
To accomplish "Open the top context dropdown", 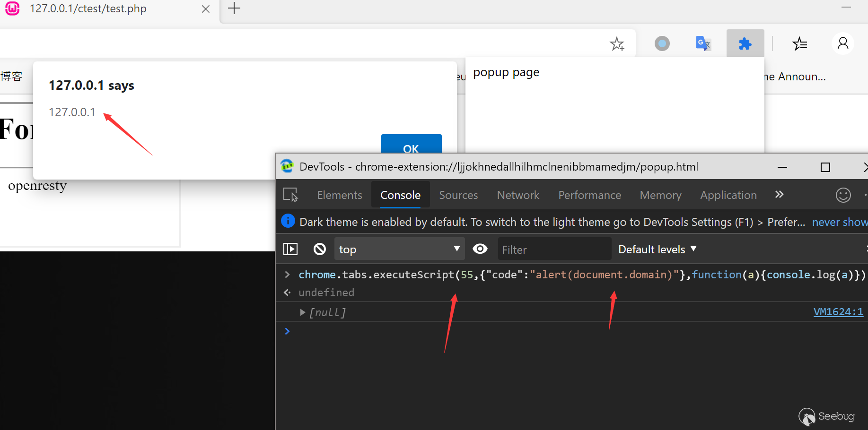I will (x=399, y=249).
